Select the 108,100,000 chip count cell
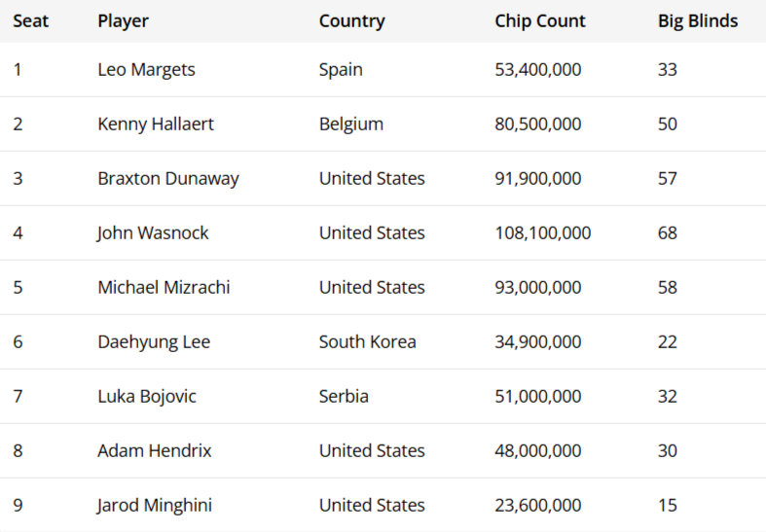Screen dimensions: 766x532 coord(542,233)
